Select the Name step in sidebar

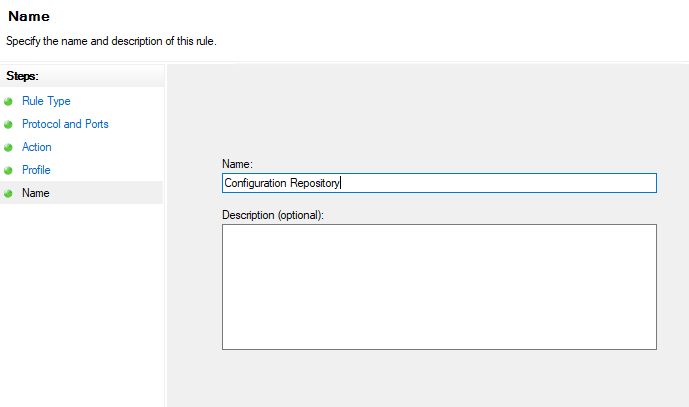pyautogui.click(x=35, y=193)
